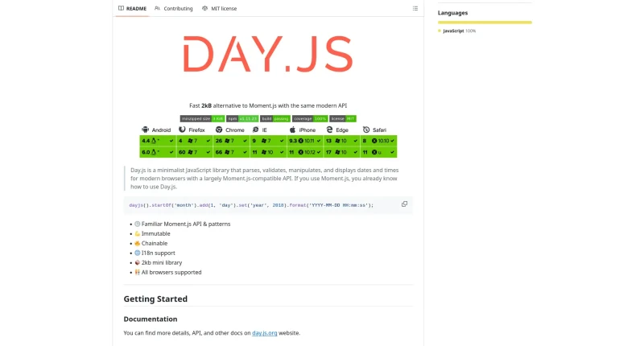644x346 pixels.
Task: Click the Android robot icon
Action: [146, 130]
